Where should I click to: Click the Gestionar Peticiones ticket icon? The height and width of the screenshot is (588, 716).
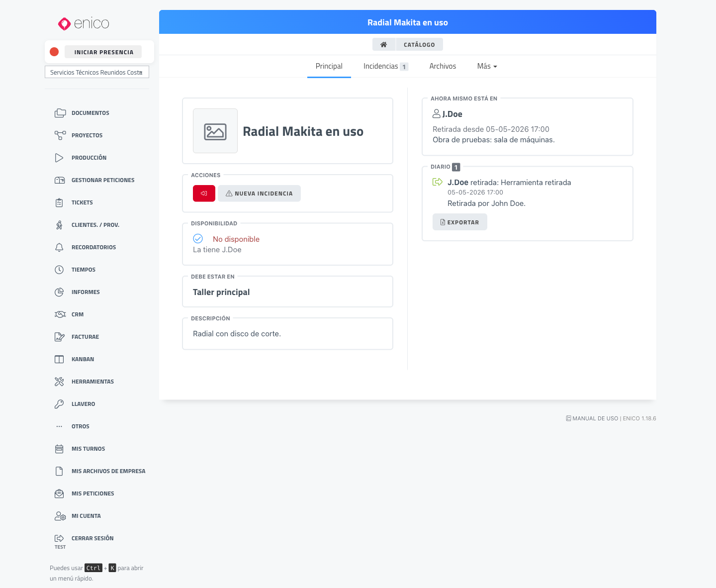[60, 180]
